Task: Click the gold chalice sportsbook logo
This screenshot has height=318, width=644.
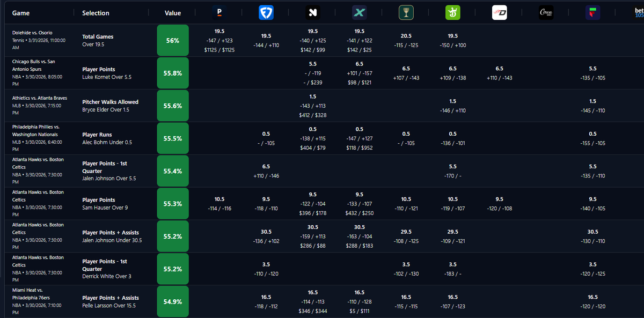Action: [406, 13]
